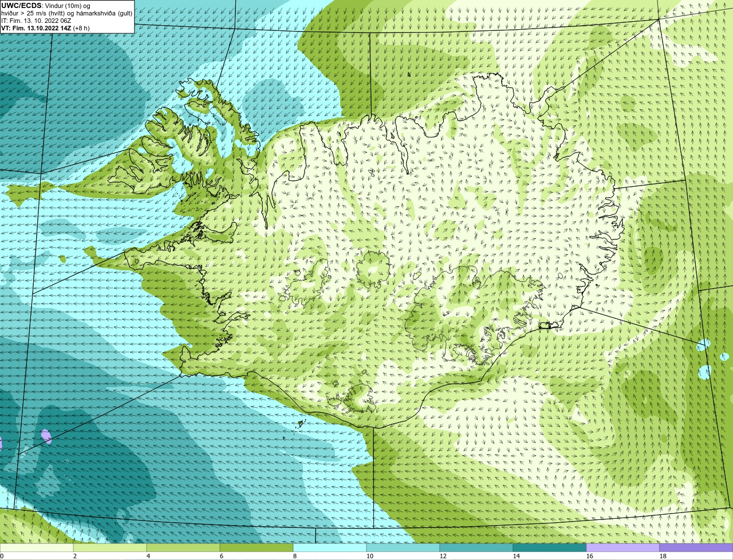The image size is (733, 560).
Task: Click the 8–10 m/s light cyan legend swatch
Action: pos(330,548)
